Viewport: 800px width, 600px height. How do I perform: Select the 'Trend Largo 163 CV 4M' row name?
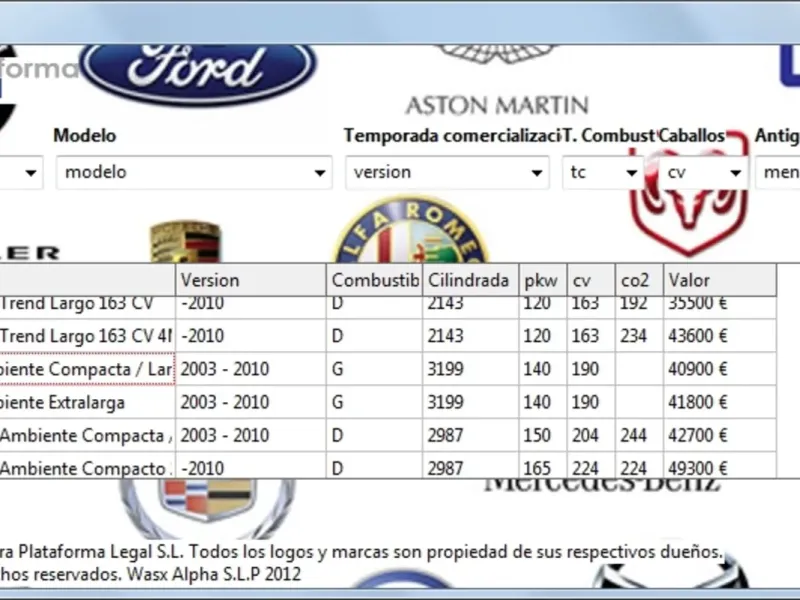(87, 336)
